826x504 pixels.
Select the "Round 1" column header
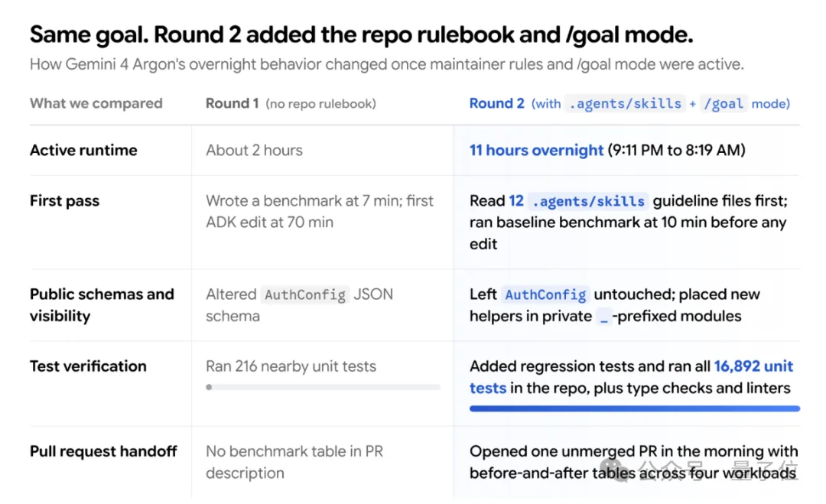tap(232, 103)
